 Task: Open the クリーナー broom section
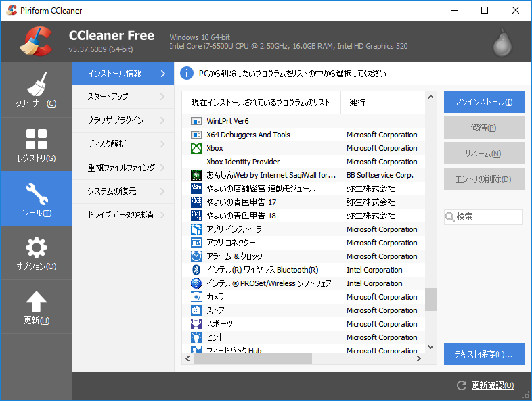pos(37,90)
